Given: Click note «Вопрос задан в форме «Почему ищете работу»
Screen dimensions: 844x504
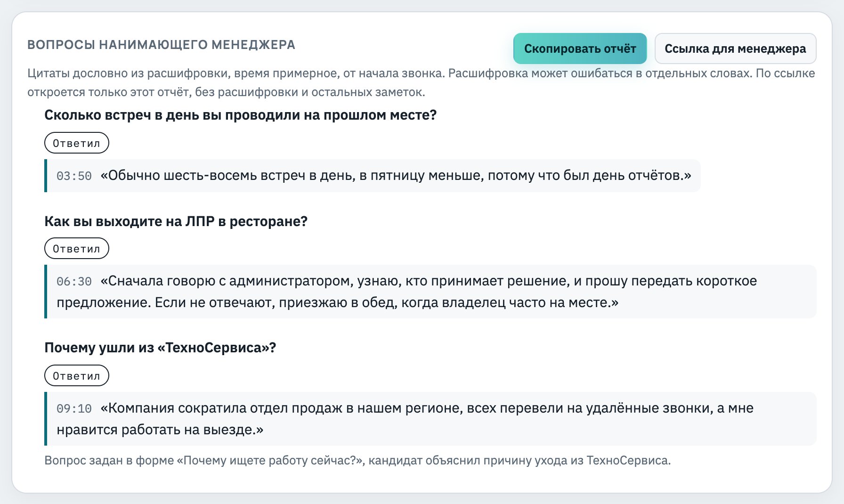Looking at the screenshot, I should [x=357, y=460].
